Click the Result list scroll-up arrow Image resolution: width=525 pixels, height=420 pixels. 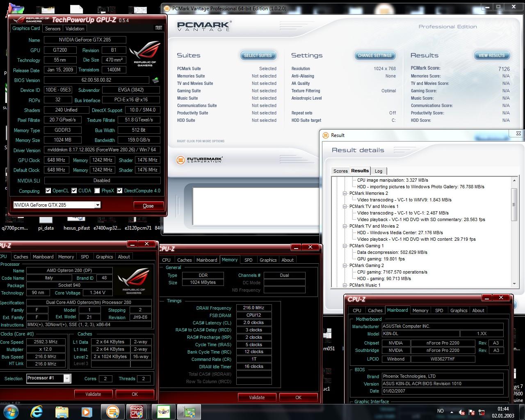tap(514, 180)
